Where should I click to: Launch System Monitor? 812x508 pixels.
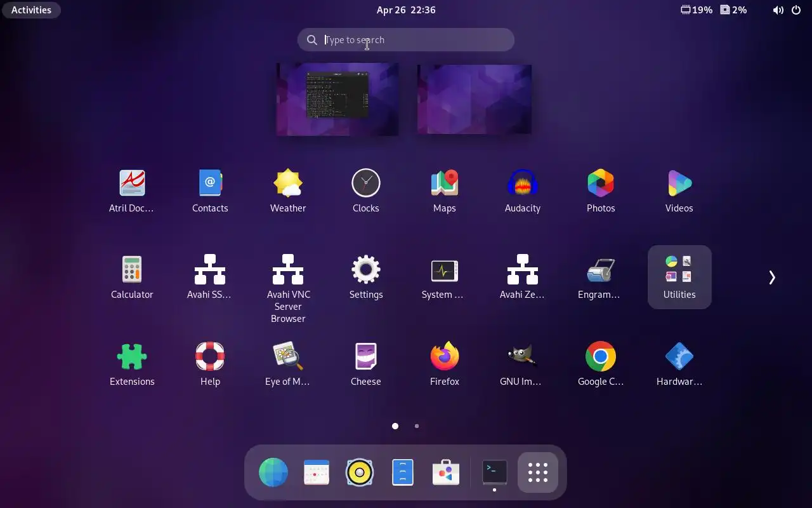445,277
